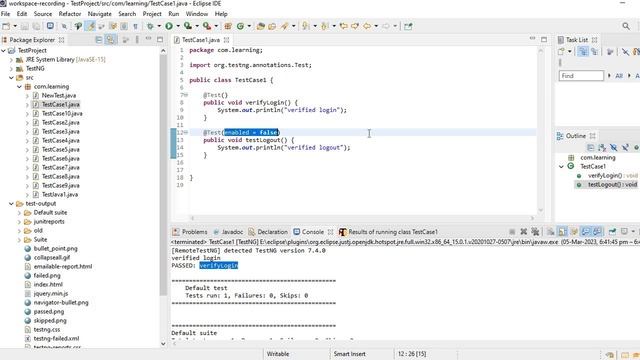Click Pin Console icon
640x360 pixels.
pos(612,231)
